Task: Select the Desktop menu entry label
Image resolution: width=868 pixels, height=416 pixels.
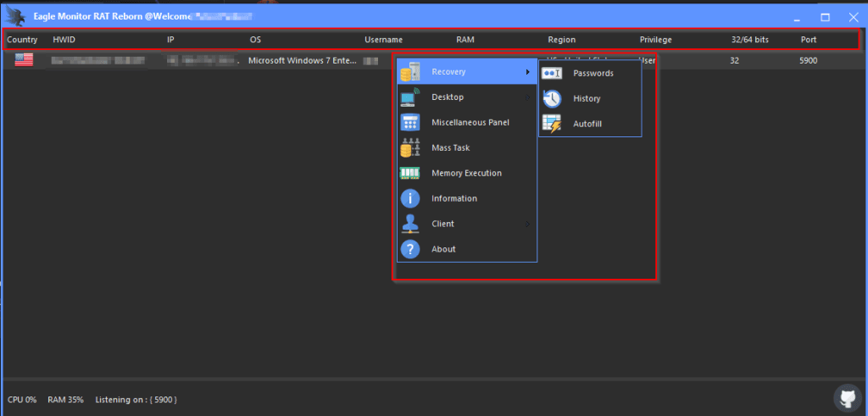Action: (448, 97)
